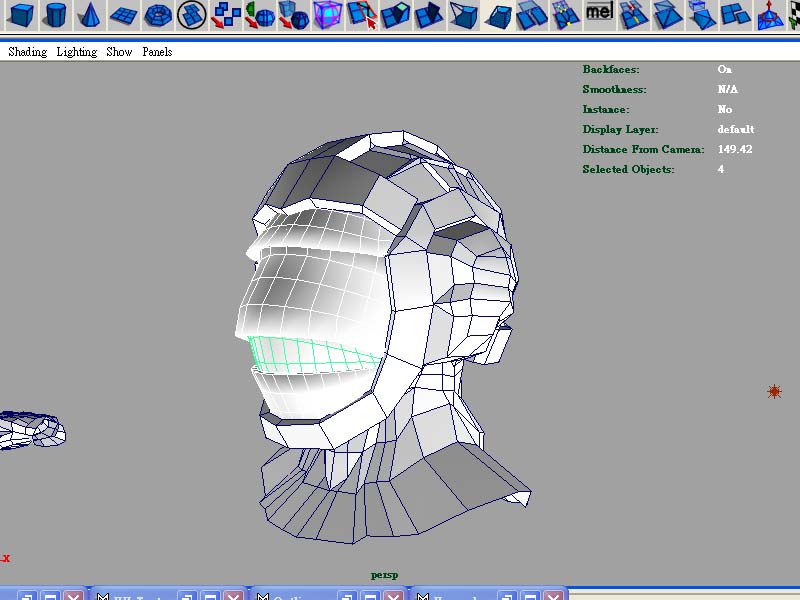Click the two adjacent planes shelf icon
The height and width of the screenshot is (600, 800).
click(x=532, y=15)
